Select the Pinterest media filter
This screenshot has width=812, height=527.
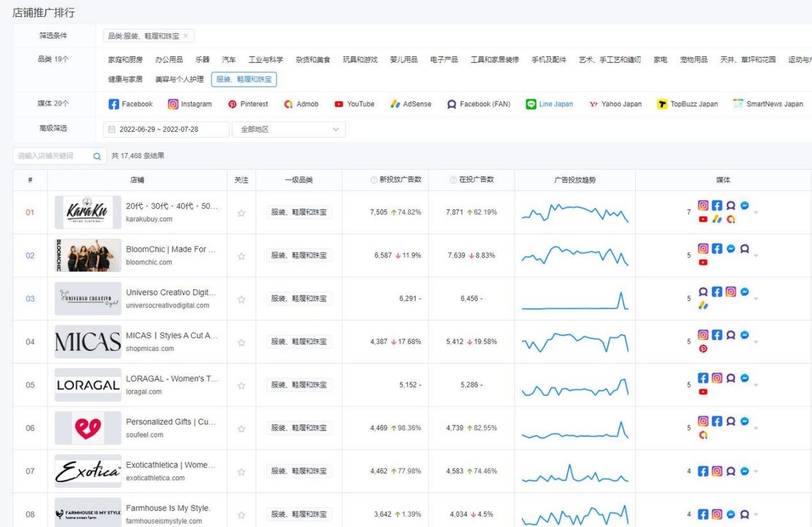pos(248,104)
